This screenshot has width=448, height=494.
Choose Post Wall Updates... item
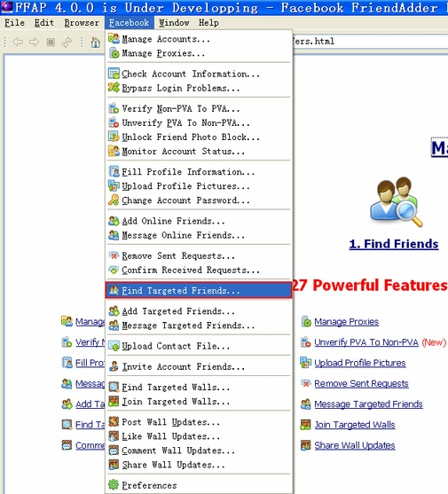[x=199, y=422]
